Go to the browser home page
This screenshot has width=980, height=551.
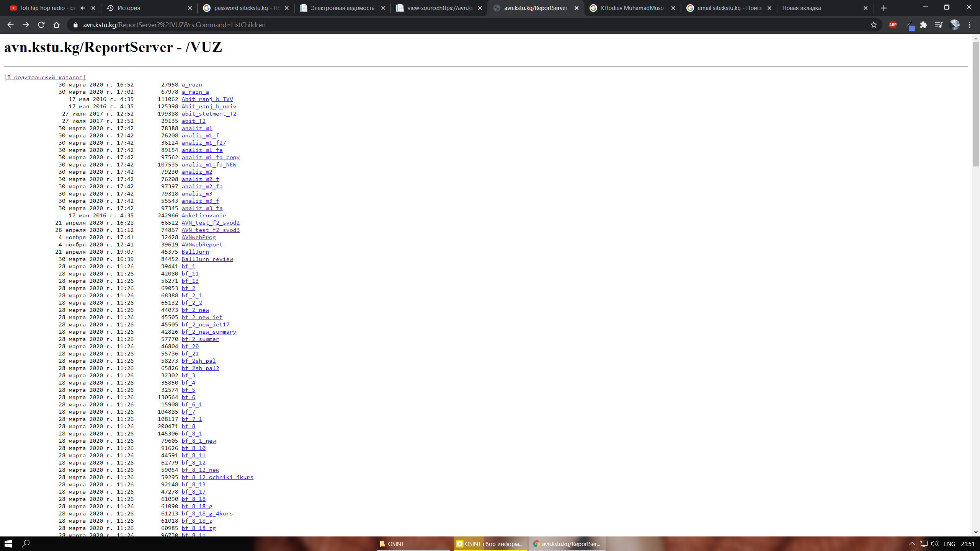56,25
